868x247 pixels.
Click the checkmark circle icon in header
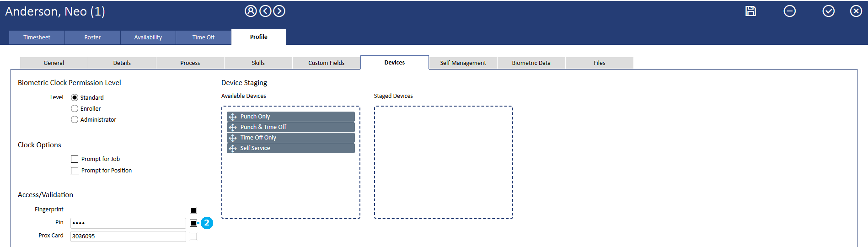[x=828, y=11]
